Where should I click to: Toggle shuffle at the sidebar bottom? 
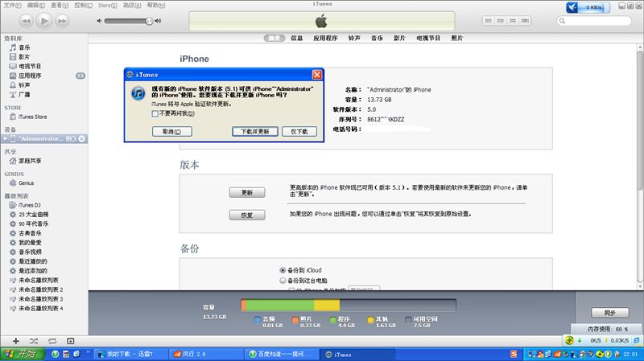pos(33,341)
